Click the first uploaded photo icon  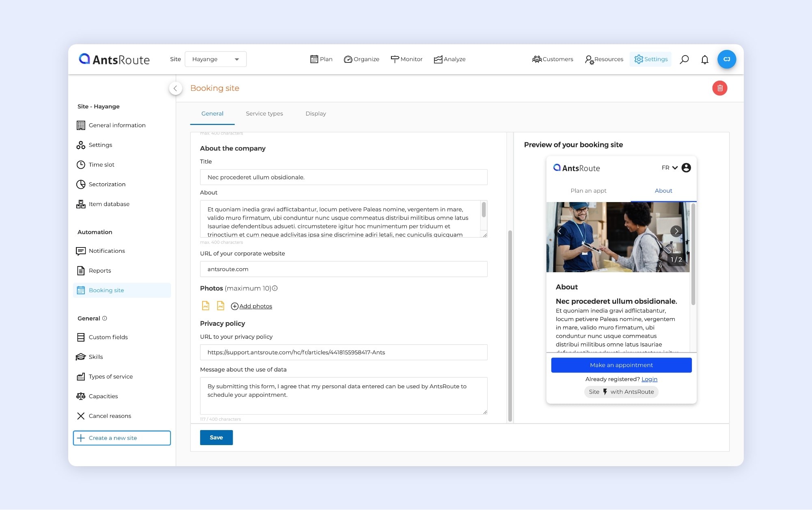(x=206, y=306)
